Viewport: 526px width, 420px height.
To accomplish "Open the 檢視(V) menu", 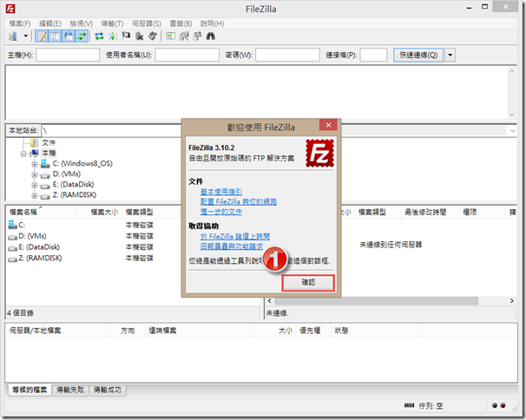I will click(82, 23).
